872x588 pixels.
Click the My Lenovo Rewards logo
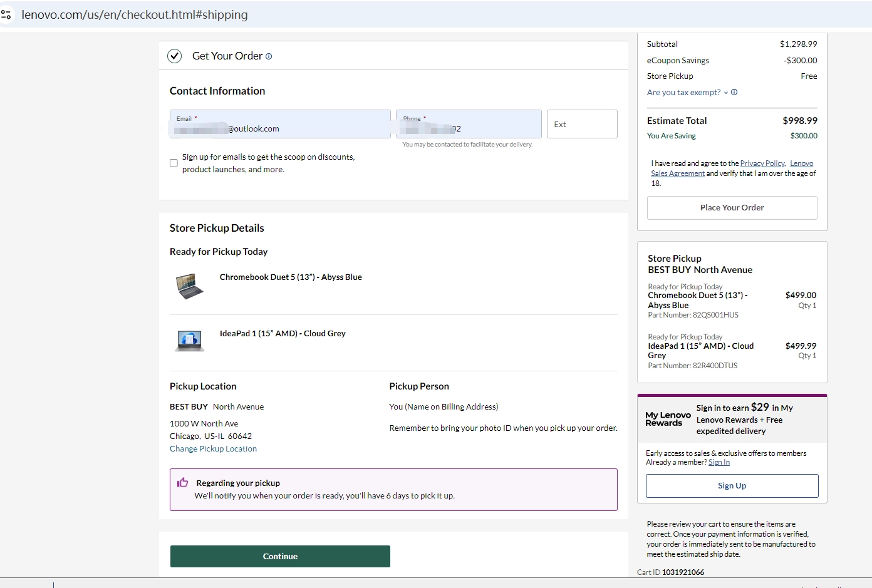tap(668, 419)
